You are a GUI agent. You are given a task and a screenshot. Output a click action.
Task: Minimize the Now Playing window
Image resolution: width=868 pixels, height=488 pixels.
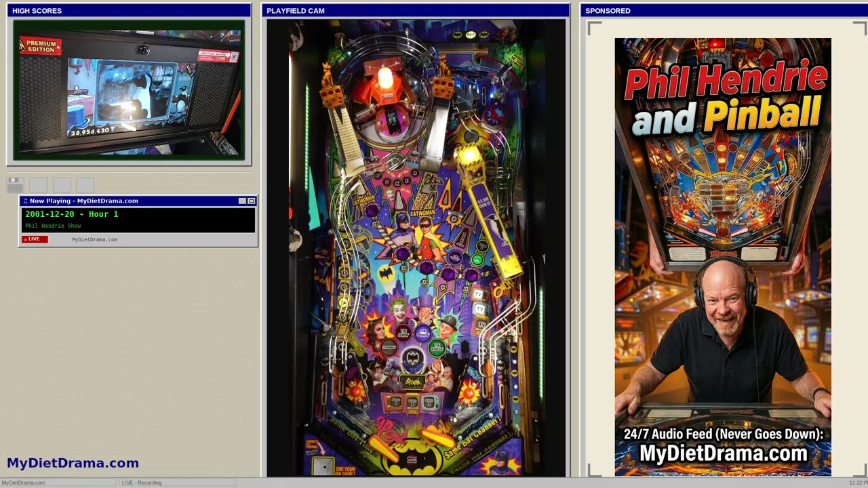coord(242,201)
